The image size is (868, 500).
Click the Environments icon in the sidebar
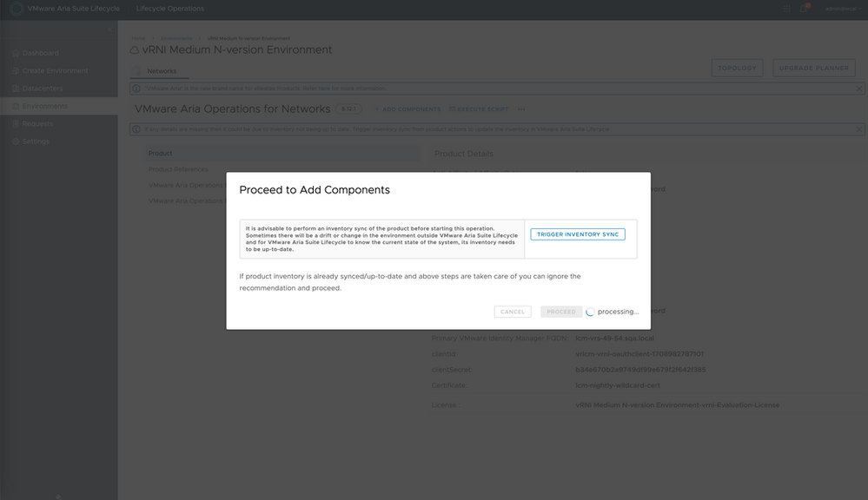point(16,106)
